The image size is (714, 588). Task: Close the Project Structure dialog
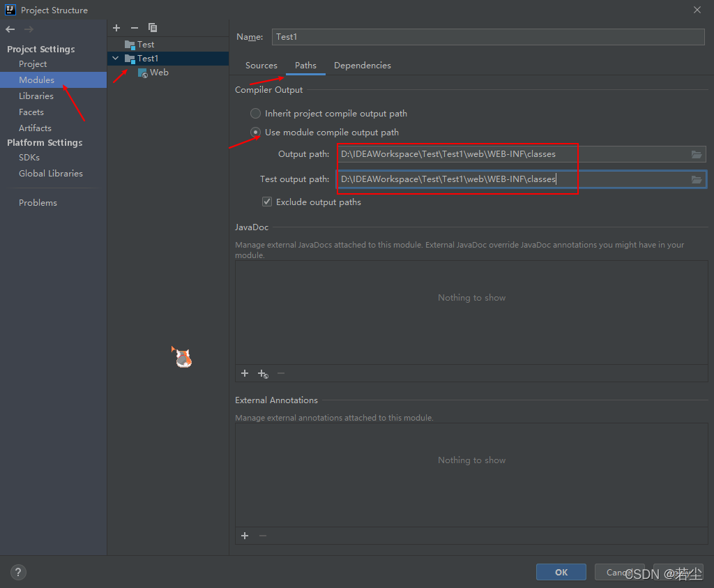point(697,10)
